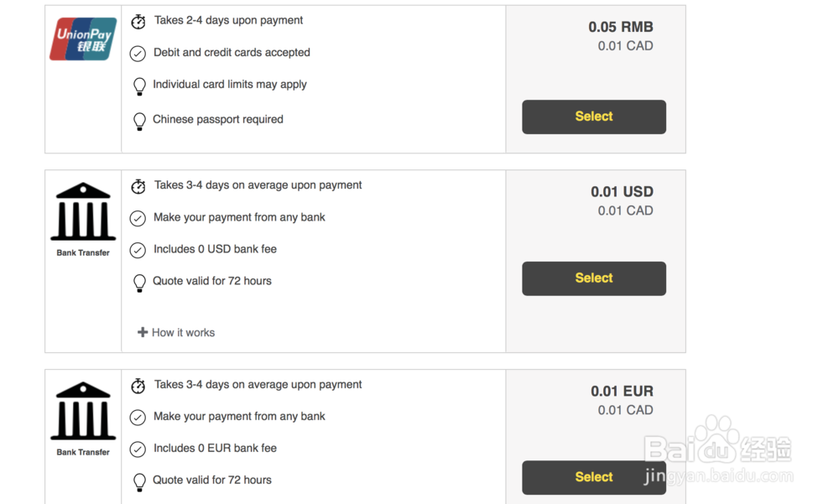The image size is (839, 504).
Task: Click the USD Bank Transfer building icon
Action: [x=83, y=212]
